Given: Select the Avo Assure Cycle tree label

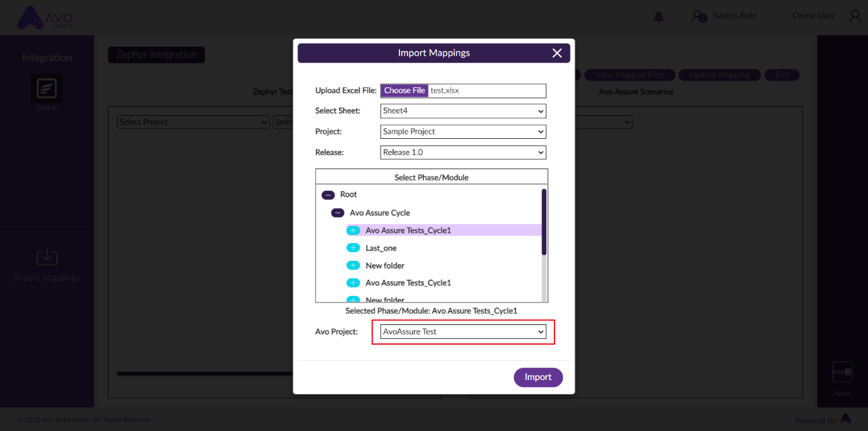Looking at the screenshot, I should (x=380, y=213).
